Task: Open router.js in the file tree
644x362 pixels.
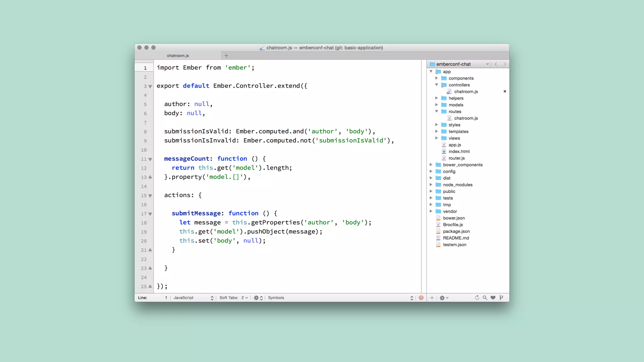Action: coord(456,158)
